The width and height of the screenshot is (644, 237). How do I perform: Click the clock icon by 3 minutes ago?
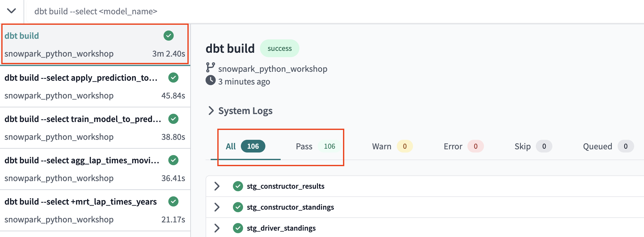click(211, 80)
